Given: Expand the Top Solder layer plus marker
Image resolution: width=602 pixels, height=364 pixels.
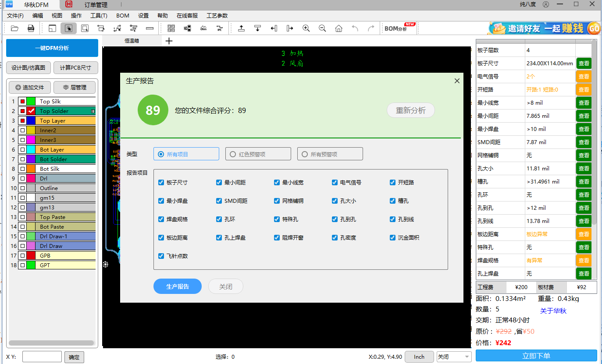Looking at the screenshot, I should 93,111.
